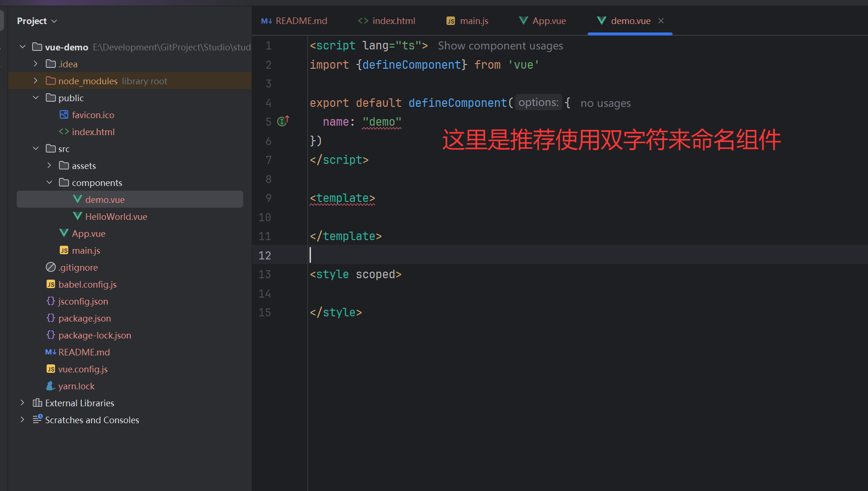Select yarn.lock in project tree
The height and width of the screenshot is (491, 868).
pyautogui.click(x=76, y=386)
